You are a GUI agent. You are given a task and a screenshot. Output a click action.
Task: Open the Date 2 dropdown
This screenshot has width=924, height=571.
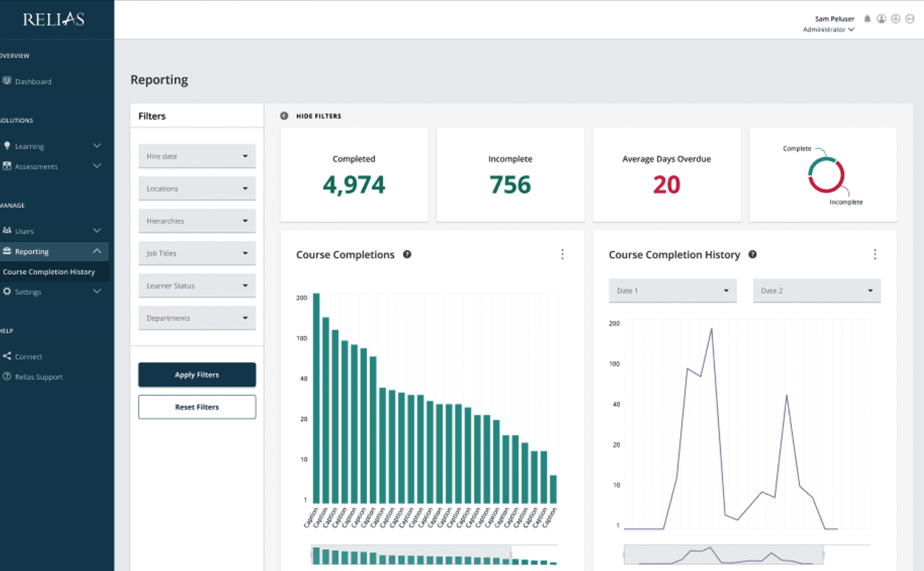coord(817,291)
